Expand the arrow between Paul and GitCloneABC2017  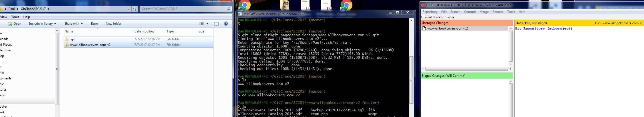18,9
